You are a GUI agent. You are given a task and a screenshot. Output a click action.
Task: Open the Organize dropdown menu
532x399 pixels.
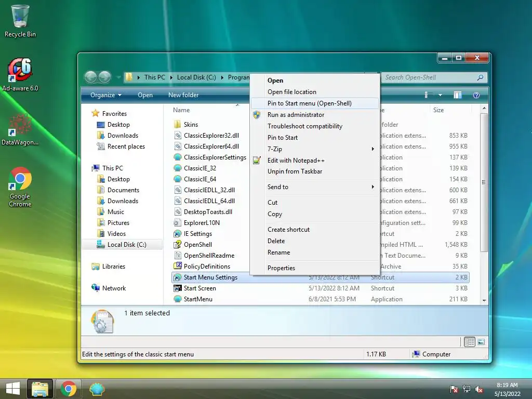106,95
